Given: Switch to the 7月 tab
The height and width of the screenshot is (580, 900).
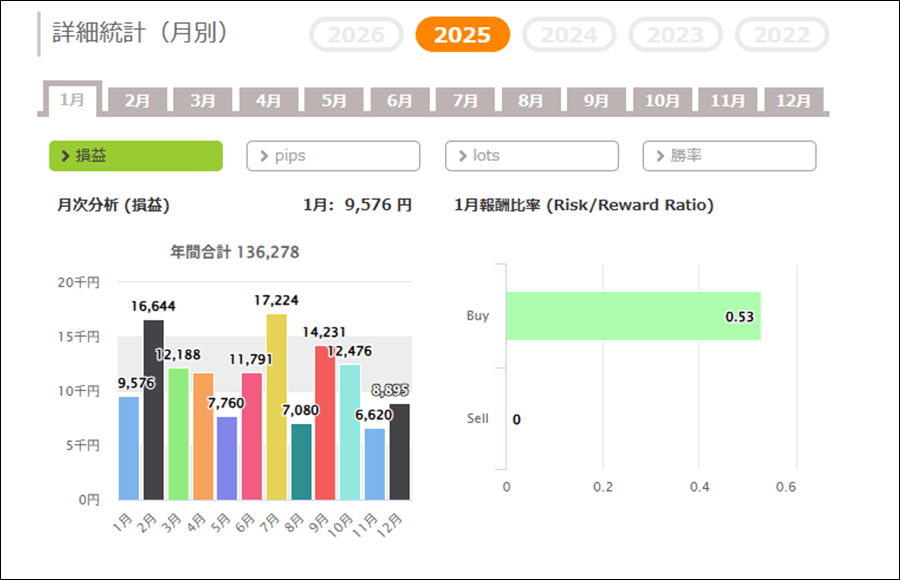Looking at the screenshot, I should (465, 101).
